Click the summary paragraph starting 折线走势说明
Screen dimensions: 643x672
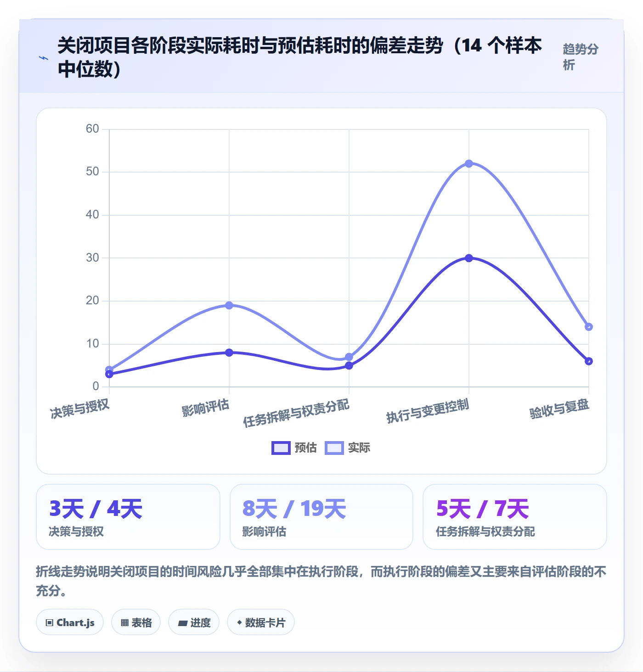[321, 581]
